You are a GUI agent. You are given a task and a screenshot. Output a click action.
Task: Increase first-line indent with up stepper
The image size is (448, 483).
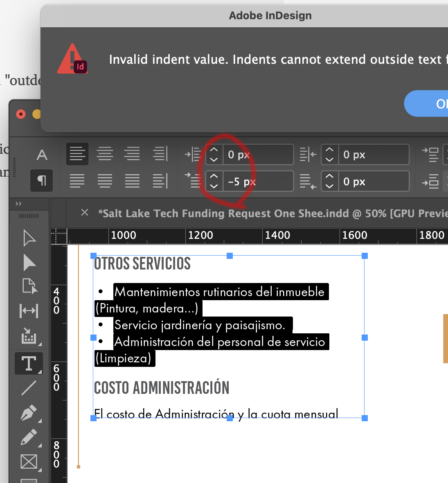[214, 176]
